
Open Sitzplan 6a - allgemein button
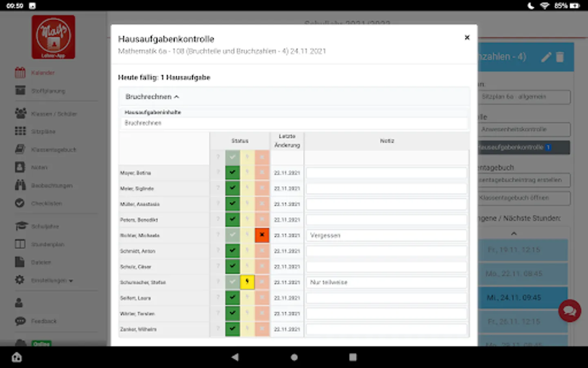coord(524,97)
